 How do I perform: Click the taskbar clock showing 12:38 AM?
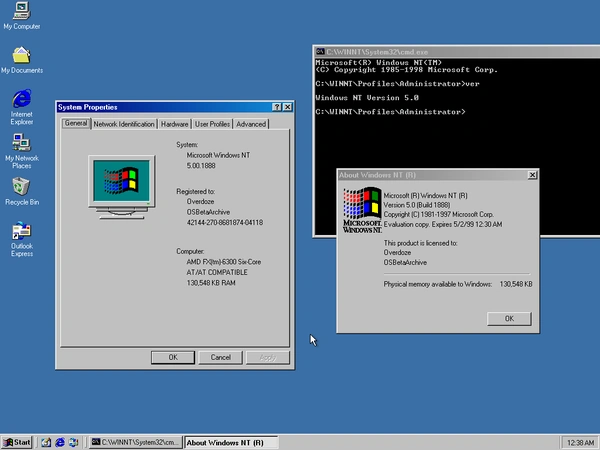coord(580,443)
